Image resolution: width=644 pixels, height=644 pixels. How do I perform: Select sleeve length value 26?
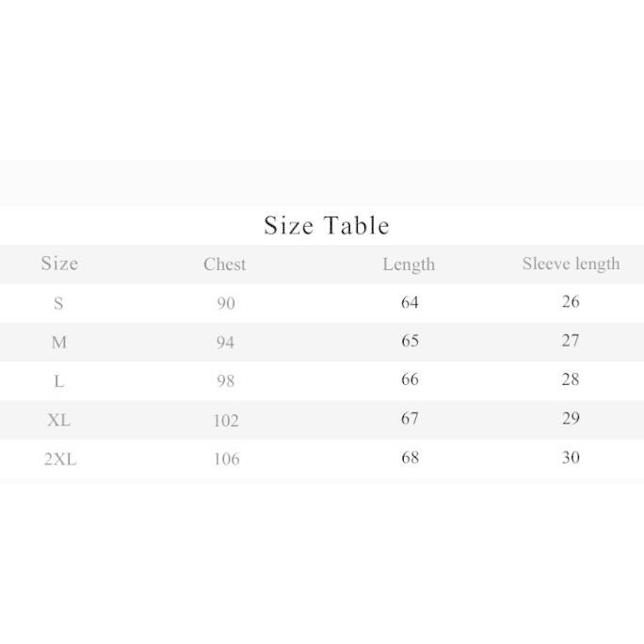[571, 302]
